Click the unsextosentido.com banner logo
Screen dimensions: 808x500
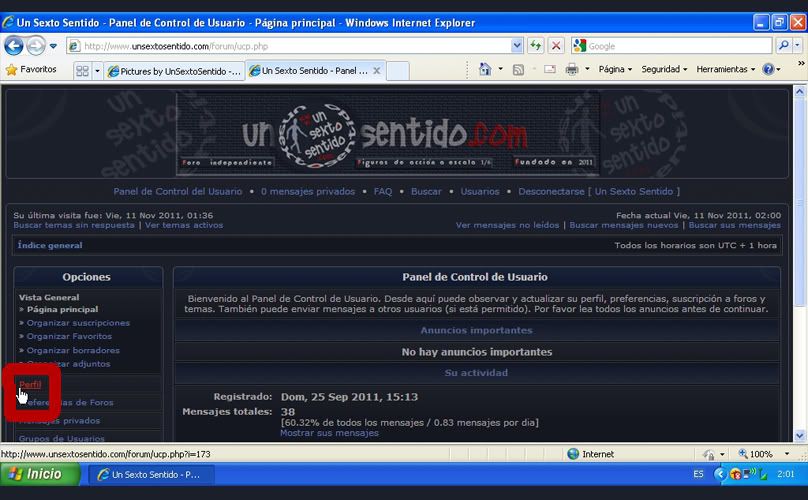tap(388, 133)
